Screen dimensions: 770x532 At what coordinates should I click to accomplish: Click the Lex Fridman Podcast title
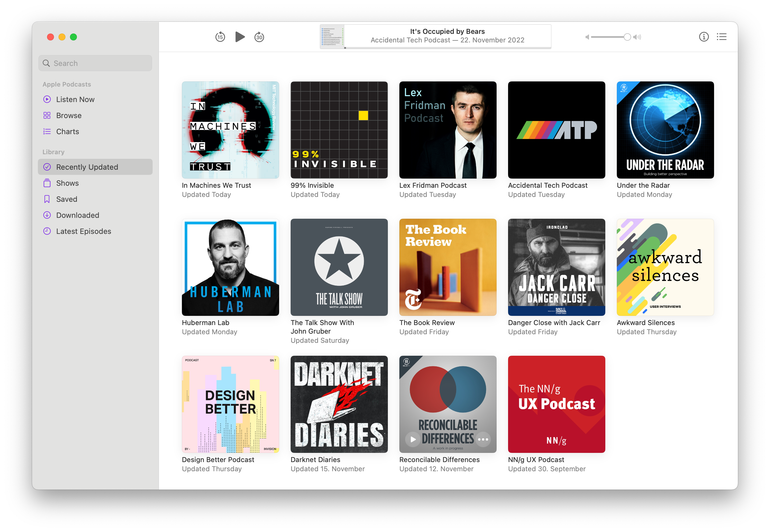pyautogui.click(x=433, y=185)
